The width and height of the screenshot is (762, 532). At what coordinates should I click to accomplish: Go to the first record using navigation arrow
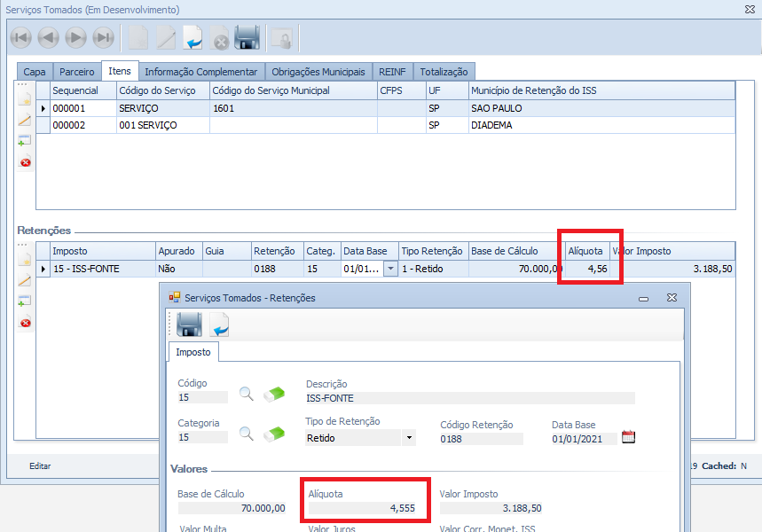pyautogui.click(x=21, y=37)
